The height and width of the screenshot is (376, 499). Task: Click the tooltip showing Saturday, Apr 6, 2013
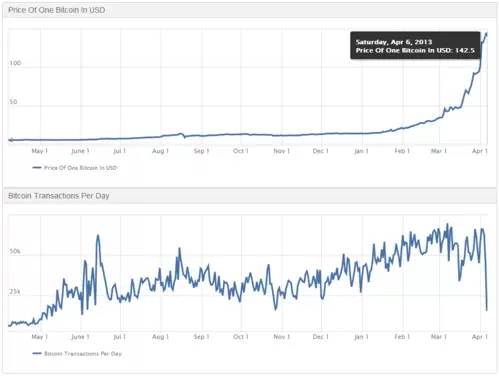point(415,46)
